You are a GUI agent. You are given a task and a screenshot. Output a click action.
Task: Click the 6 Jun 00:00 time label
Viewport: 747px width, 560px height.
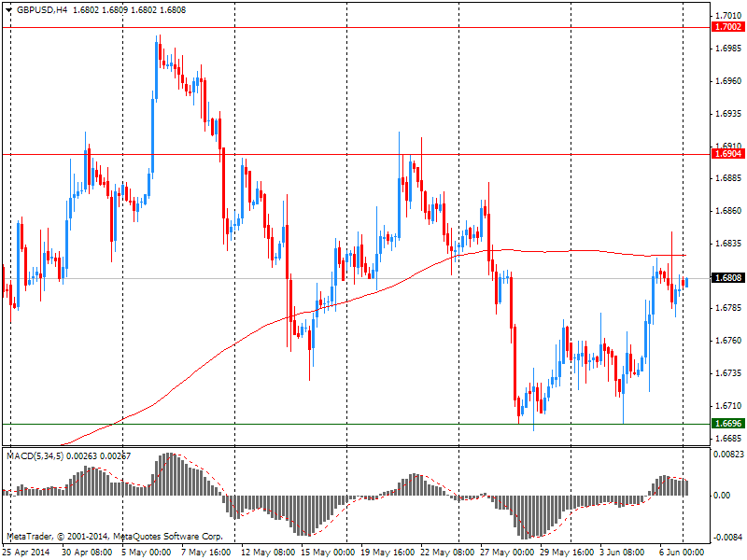coord(682,553)
